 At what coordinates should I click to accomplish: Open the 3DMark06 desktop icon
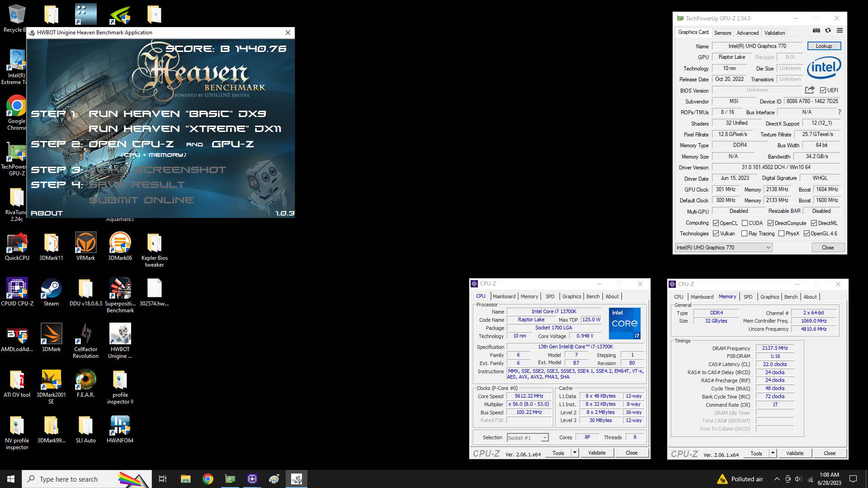click(120, 246)
